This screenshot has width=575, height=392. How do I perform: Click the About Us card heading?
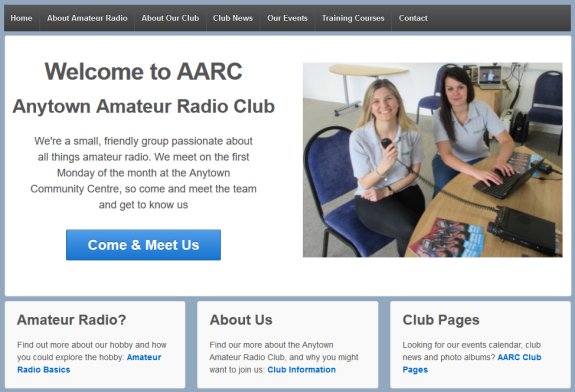click(241, 320)
